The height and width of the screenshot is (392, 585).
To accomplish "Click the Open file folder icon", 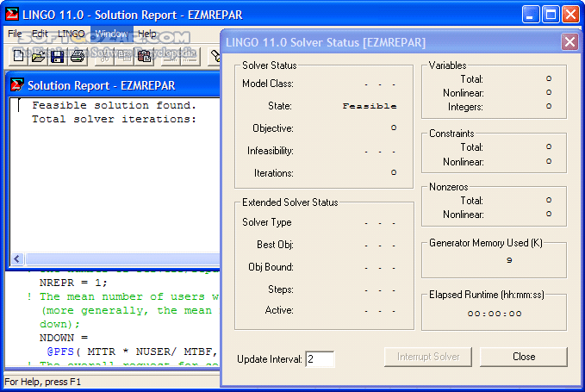I will click(38, 57).
